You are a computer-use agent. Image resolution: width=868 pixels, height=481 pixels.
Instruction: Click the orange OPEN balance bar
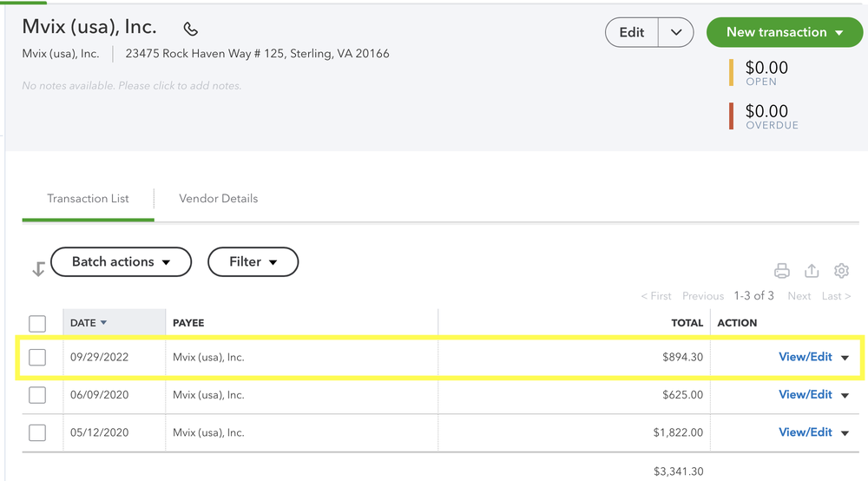tap(732, 72)
